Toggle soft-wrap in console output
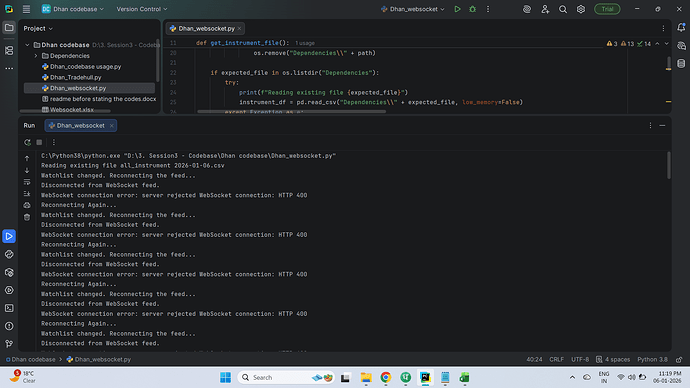690x388 pixels. pyautogui.click(x=27, y=182)
